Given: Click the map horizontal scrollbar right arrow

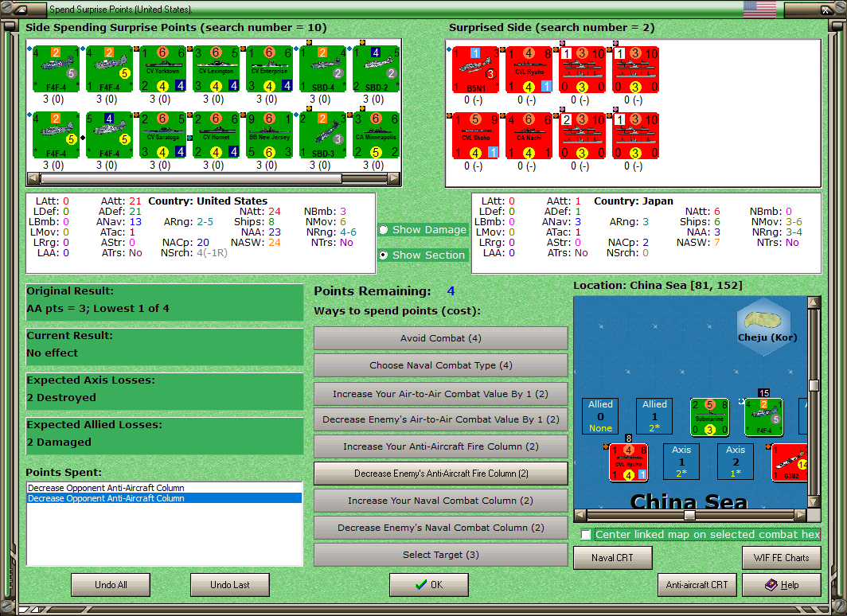Looking at the screenshot, I should point(801,514).
